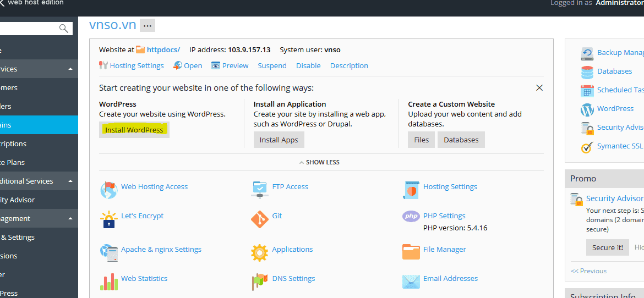Click the Administrator account name
This screenshot has height=298, width=644.
click(619, 3)
